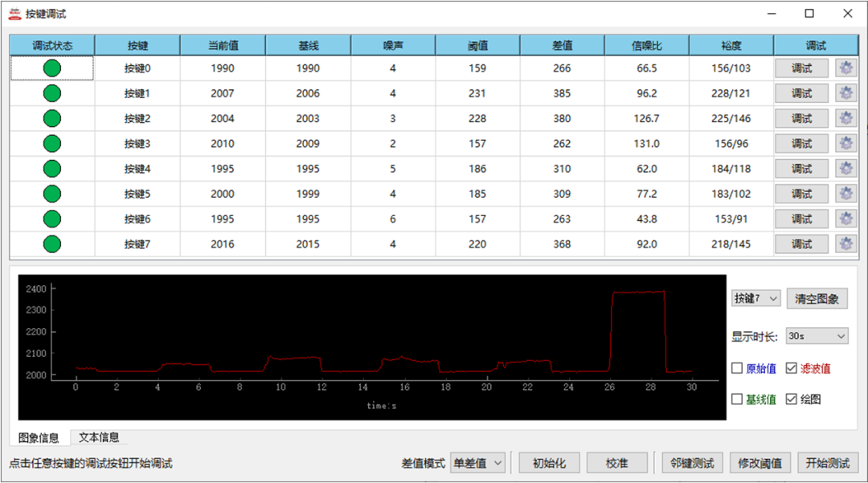Screen dimensions: 868x483
Task: Open the 差值模式 单差值 dropdown
Action: click(477, 463)
